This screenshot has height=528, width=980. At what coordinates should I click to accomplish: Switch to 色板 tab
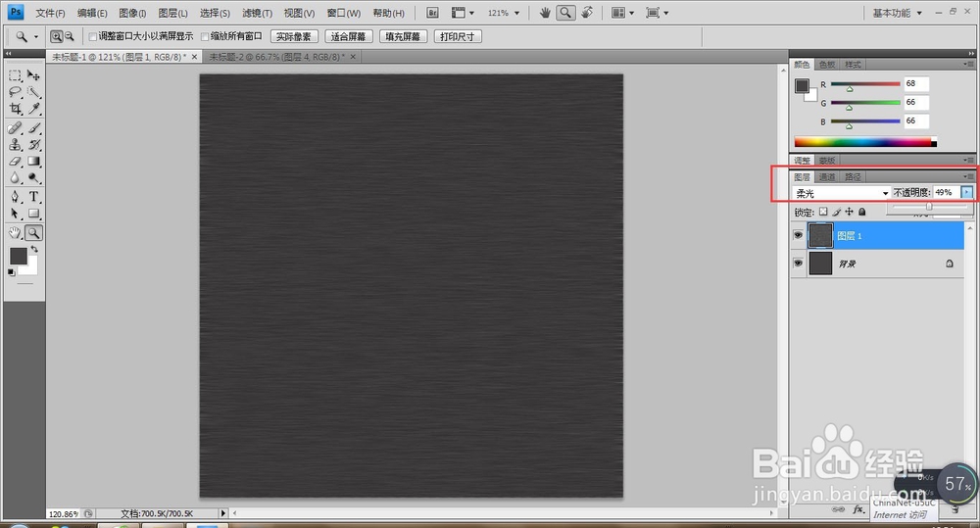point(827,65)
